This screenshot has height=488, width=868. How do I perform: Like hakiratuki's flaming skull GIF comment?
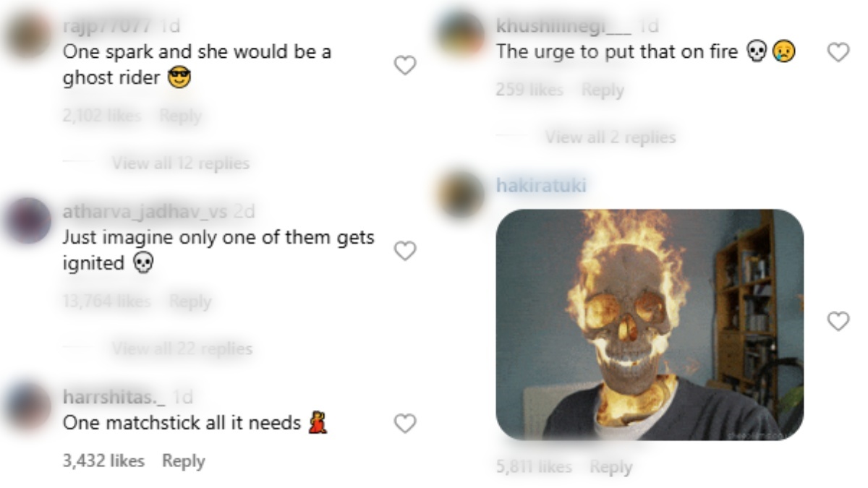pyautogui.click(x=838, y=321)
